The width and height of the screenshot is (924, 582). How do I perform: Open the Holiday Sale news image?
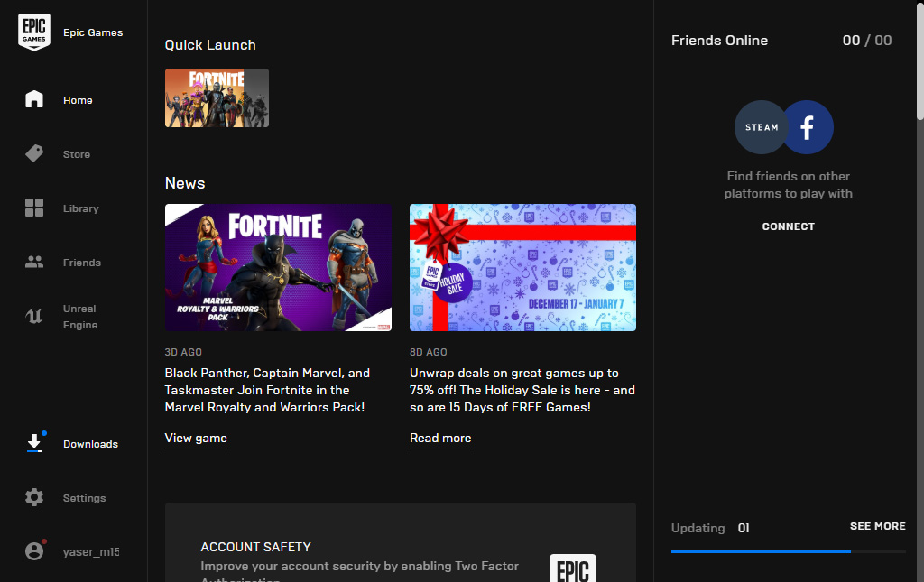coord(522,267)
